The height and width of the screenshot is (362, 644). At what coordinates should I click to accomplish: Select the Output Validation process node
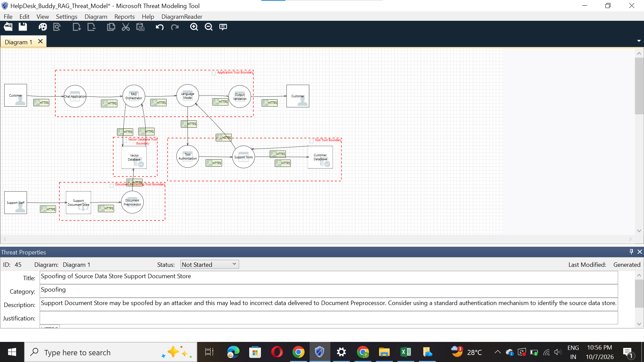click(240, 97)
